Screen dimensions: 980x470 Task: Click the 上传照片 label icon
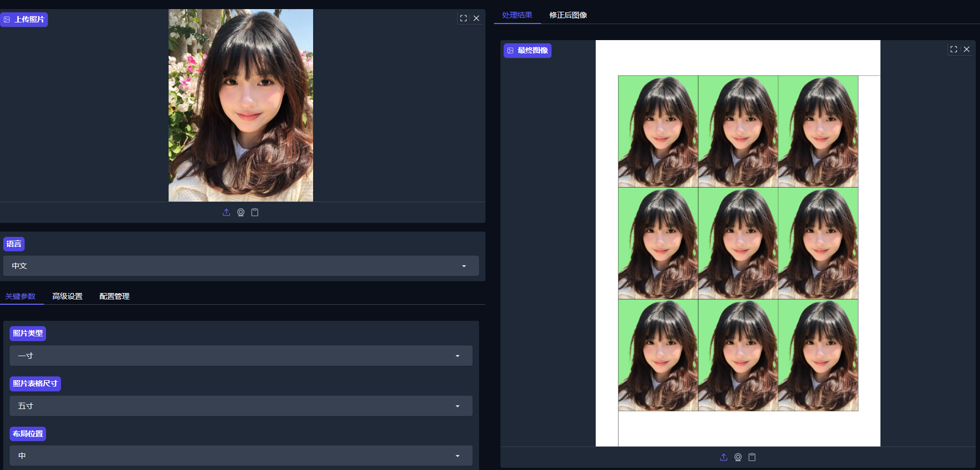[7, 19]
